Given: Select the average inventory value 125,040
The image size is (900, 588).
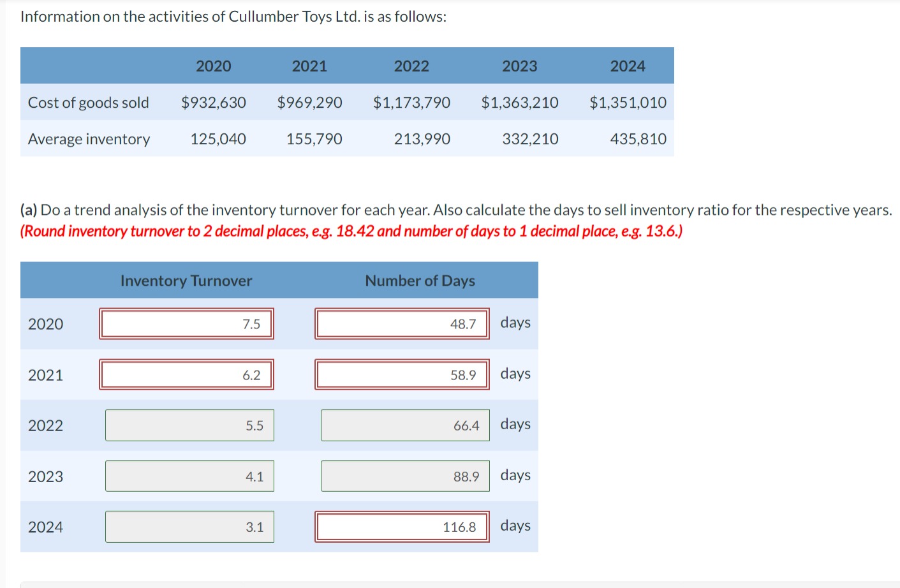Looking at the screenshot, I should pyautogui.click(x=218, y=139).
